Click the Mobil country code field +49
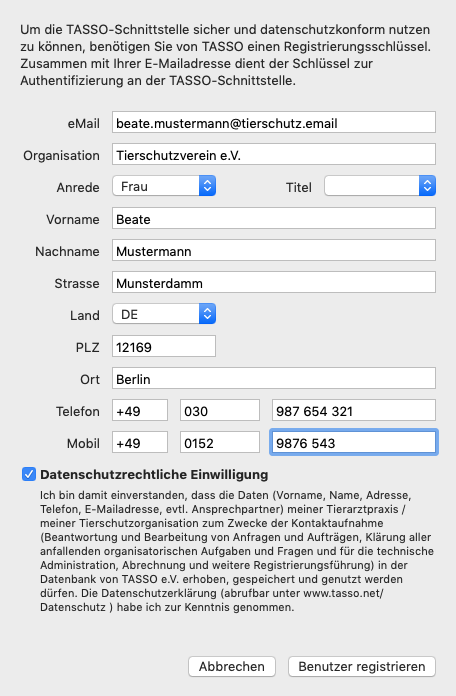 pyautogui.click(x=140, y=442)
